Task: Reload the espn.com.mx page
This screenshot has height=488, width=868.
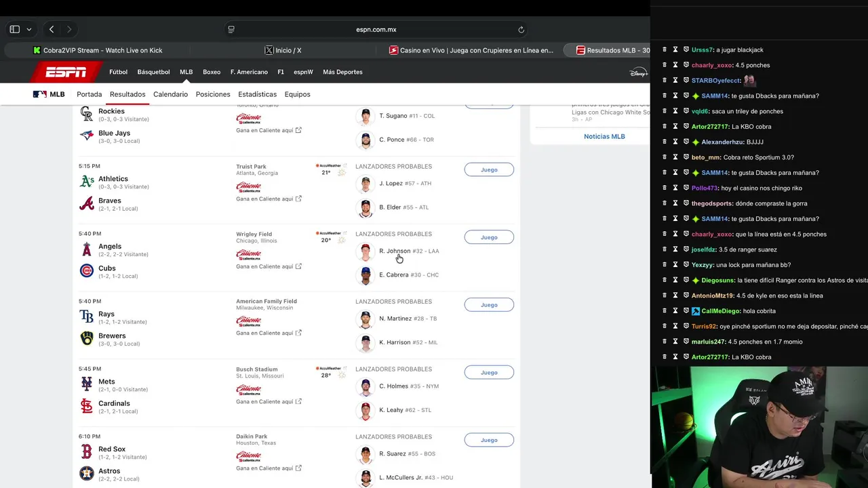Action: click(521, 29)
